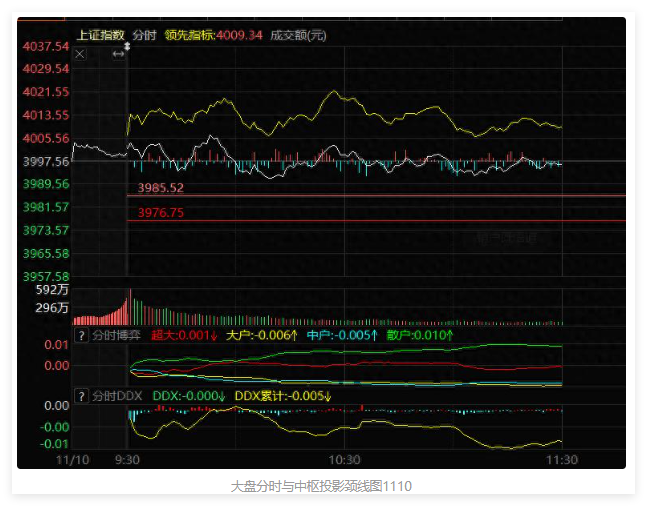Open the 分时博弈 indicator selector

coord(116,335)
